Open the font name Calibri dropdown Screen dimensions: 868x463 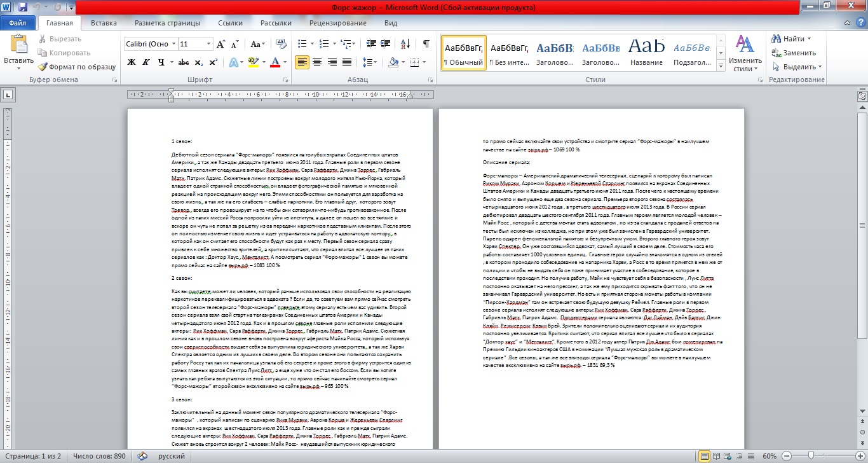(173, 45)
